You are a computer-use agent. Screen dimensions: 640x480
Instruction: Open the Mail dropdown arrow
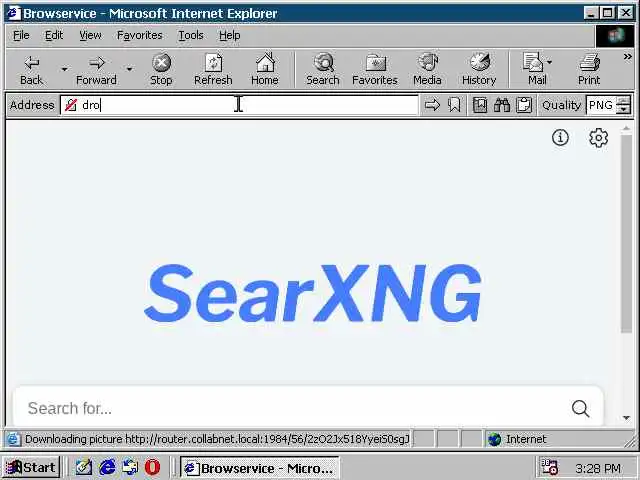coord(549,62)
